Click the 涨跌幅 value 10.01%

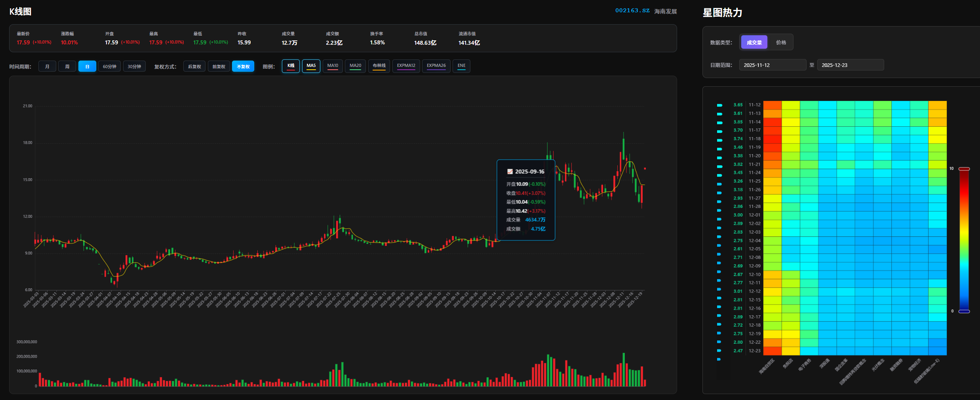[x=69, y=42]
